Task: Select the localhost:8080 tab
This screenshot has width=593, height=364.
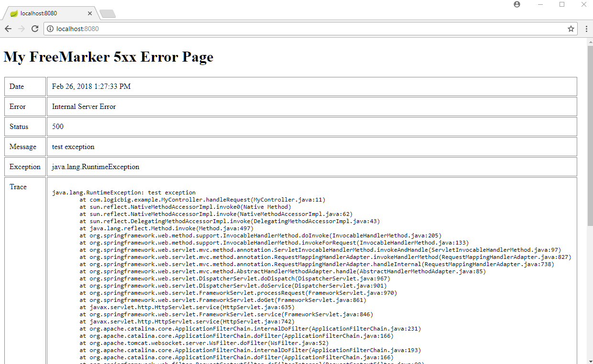Action: pyautogui.click(x=45, y=13)
